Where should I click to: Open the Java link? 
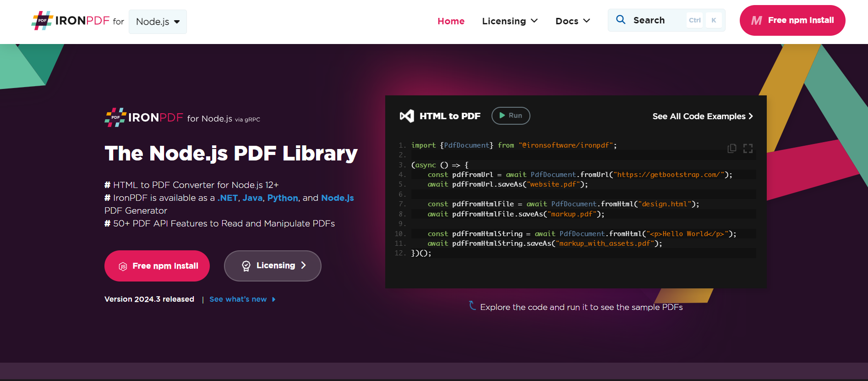click(252, 198)
